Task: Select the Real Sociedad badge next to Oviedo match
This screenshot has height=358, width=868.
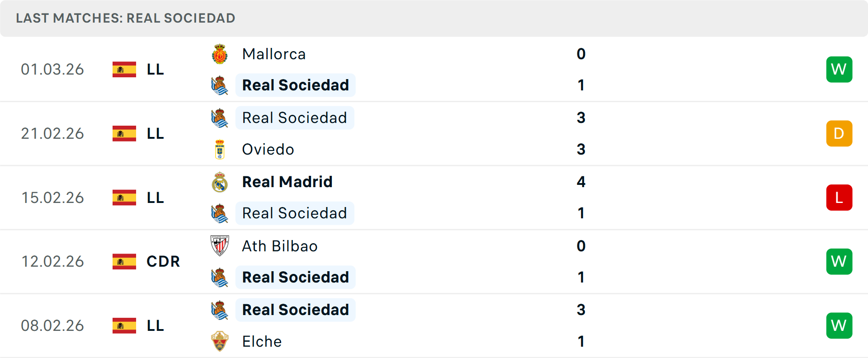Action: [220, 118]
